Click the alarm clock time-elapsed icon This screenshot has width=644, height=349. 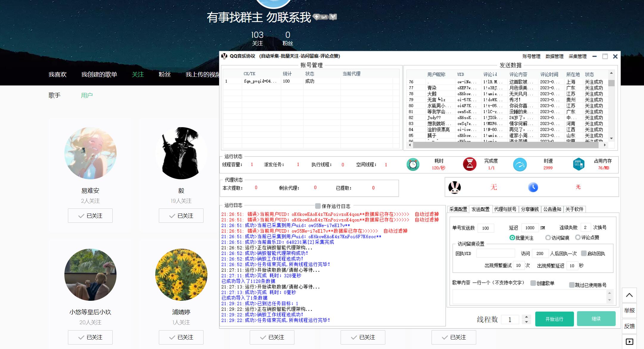[413, 164]
